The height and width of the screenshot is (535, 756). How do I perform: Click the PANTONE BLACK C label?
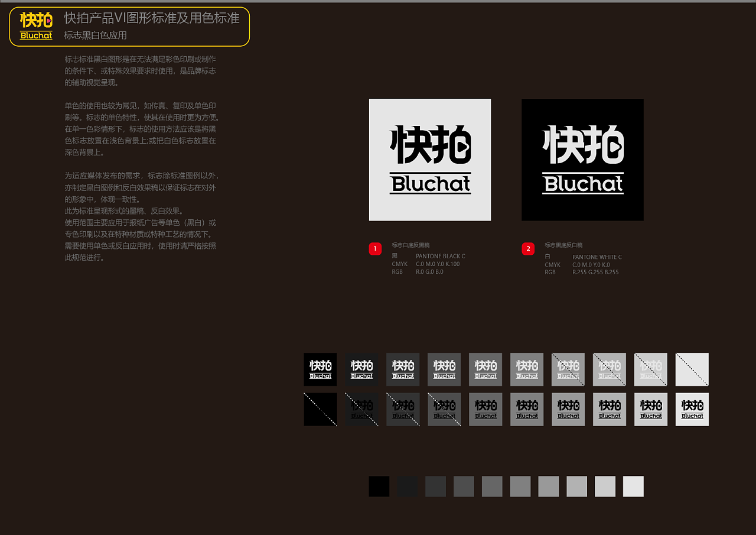(x=440, y=257)
